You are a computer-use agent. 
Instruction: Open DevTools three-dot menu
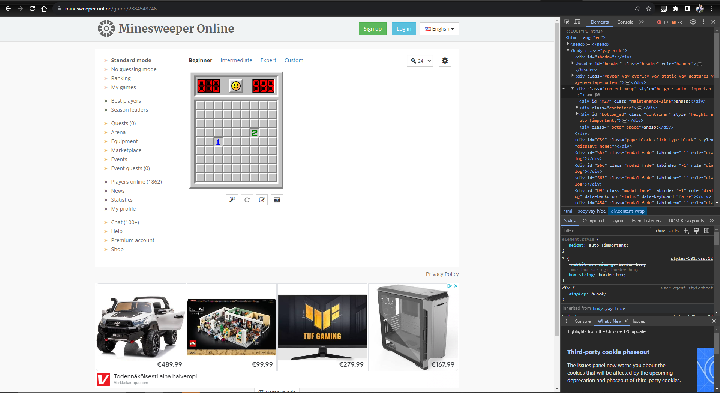coord(703,22)
